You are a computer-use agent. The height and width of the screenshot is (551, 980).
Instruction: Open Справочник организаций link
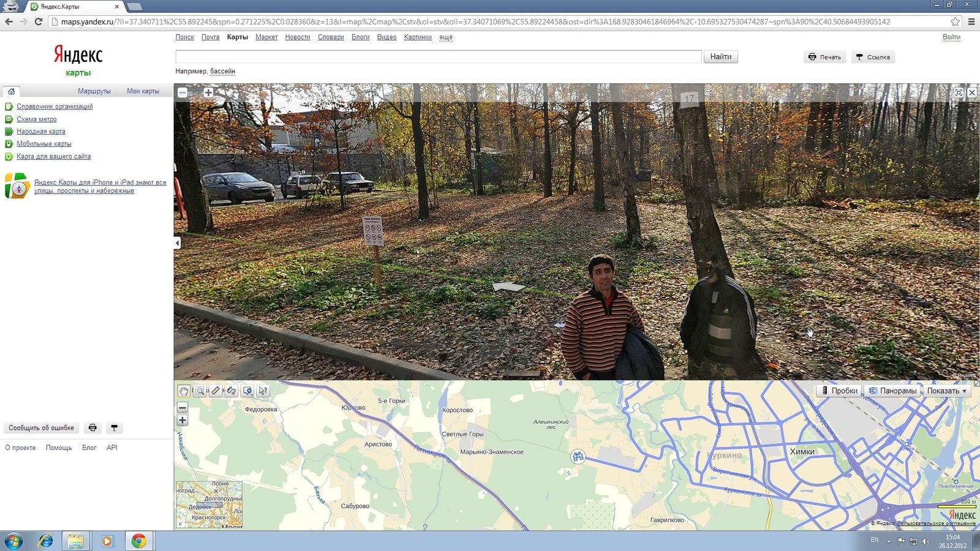55,107
